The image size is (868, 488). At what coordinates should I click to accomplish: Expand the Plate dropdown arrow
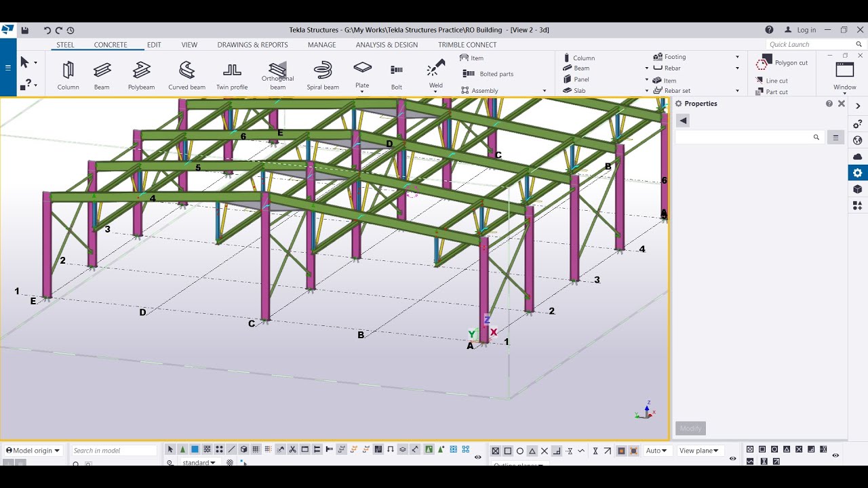coord(362,92)
